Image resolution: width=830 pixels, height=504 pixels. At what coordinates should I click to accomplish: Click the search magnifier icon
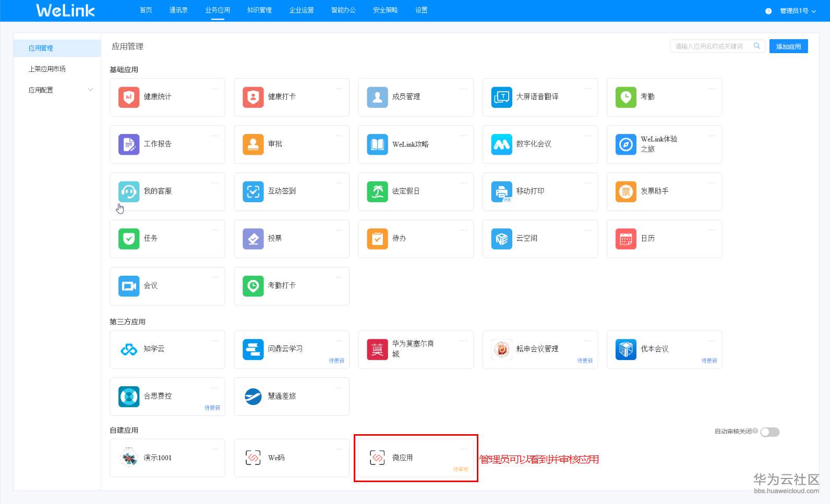[x=757, y=46]
